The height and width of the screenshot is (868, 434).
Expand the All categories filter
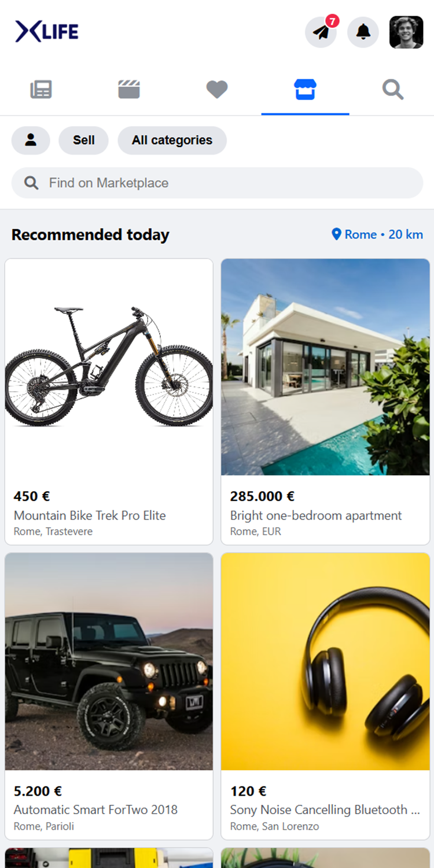tap(172, 140)
